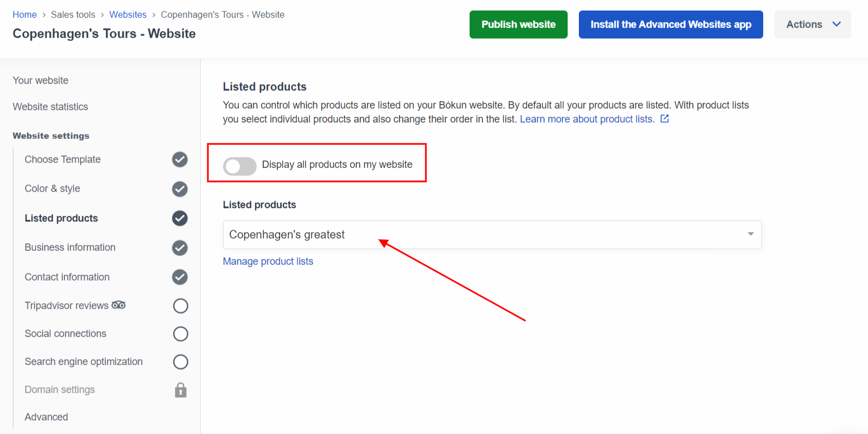Image resolution: width=868 pixels, height=434 pixels.
Task: Click the Tripadvisor reviews empty status circle
Action: tap(180, 306)
